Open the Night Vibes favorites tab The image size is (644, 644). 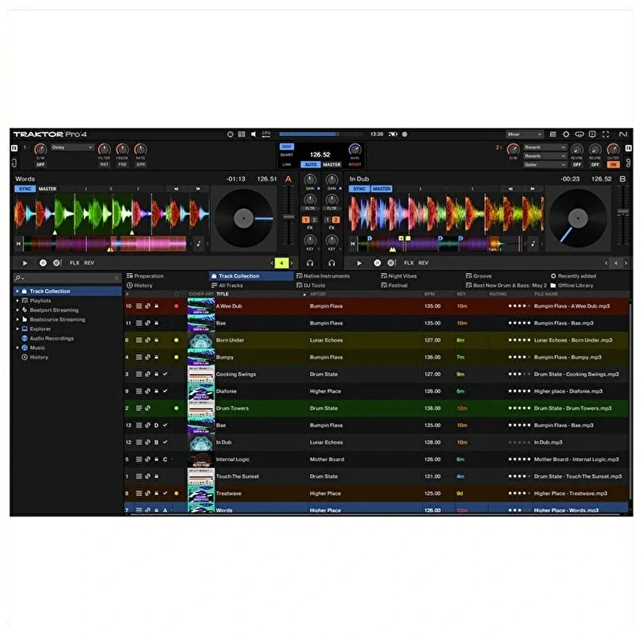402,276
